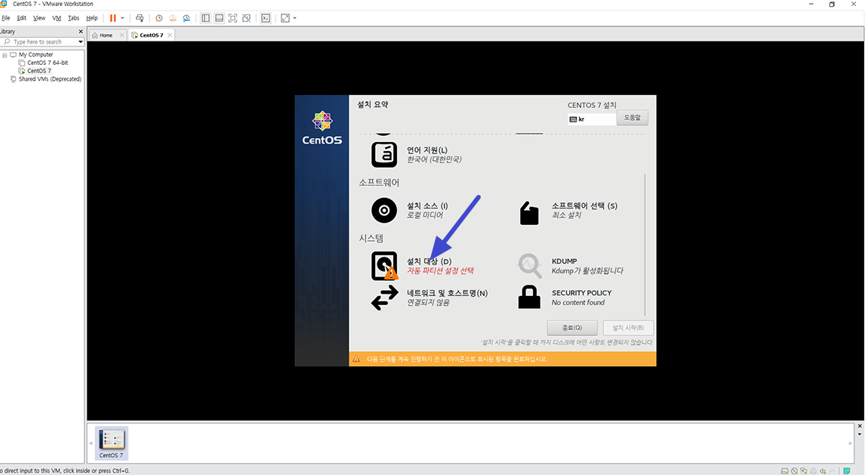Viewport: 868px width, 475px height.
Task: Click the CD/DVD drive status bar icon
Action: 794,471
